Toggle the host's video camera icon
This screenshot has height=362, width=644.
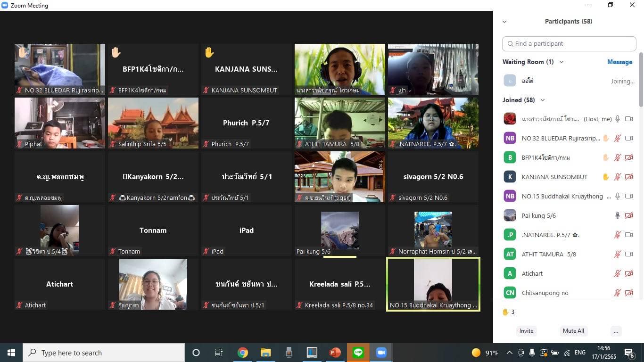[629, 119]
